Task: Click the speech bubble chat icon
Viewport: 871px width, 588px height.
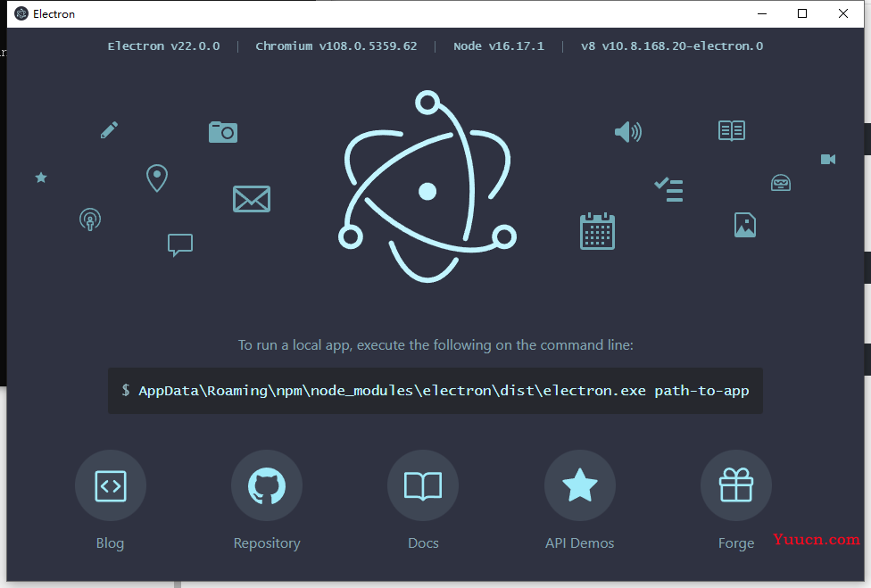Action: point(180,244)
